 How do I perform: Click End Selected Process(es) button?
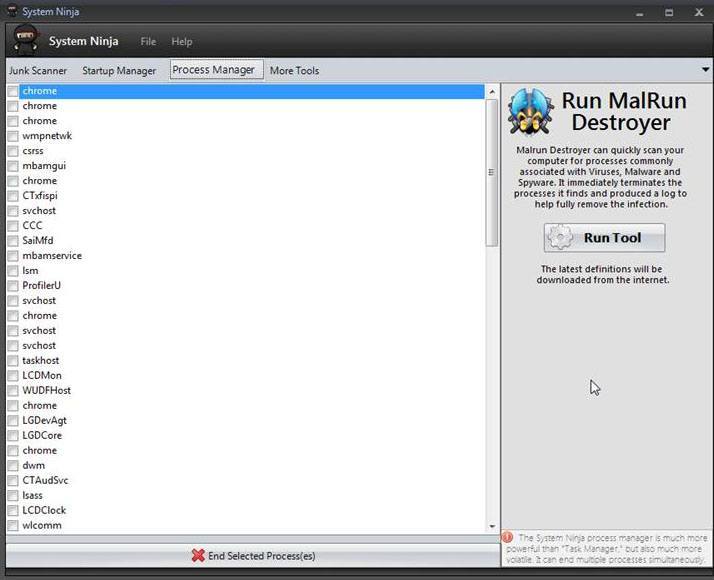(253, 555)
